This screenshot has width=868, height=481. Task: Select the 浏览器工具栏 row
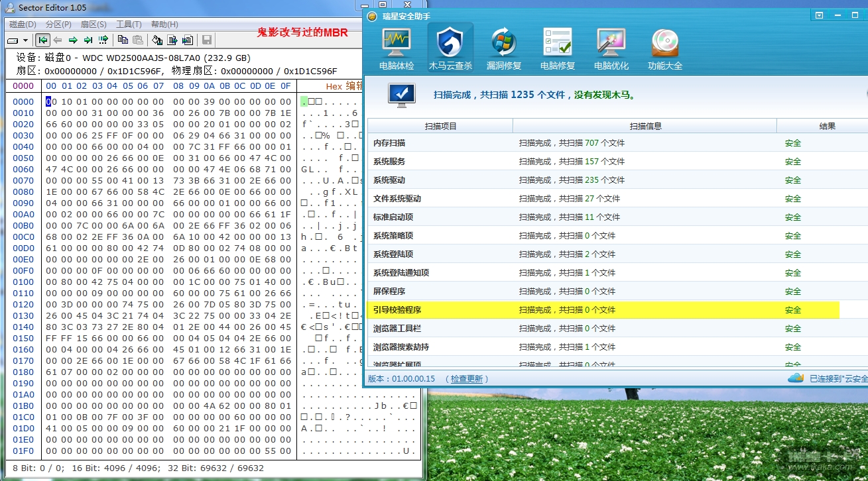tap(617, 328)
